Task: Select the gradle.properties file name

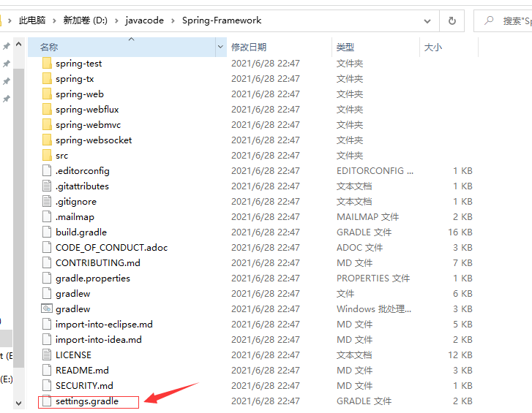Action: (93, 279)
